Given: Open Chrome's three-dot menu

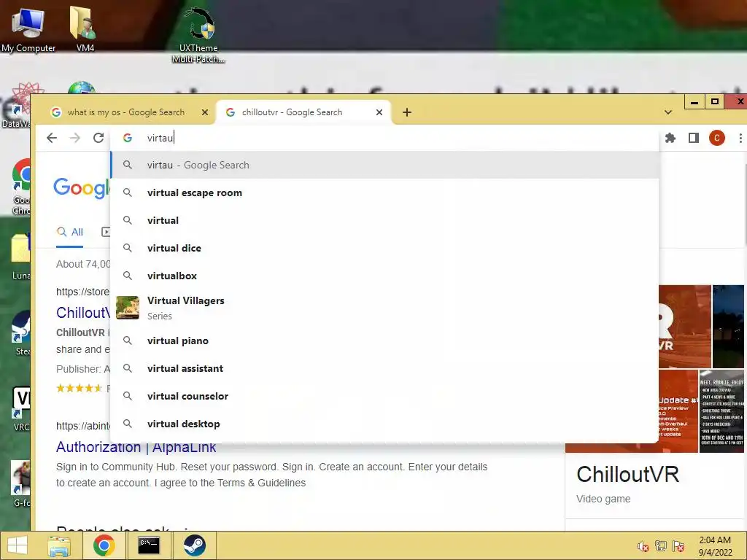Looking at the screenshot, I should 740,138.
